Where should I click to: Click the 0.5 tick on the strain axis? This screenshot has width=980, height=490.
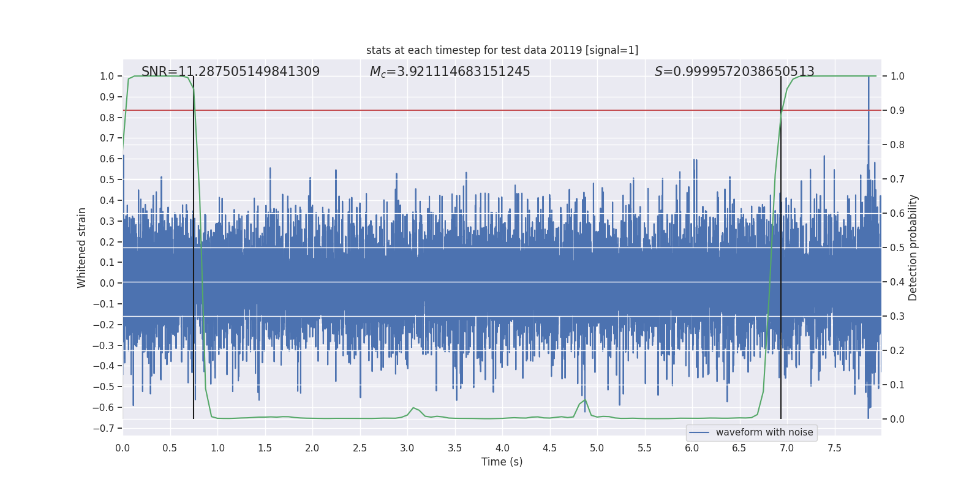point(107,179)
